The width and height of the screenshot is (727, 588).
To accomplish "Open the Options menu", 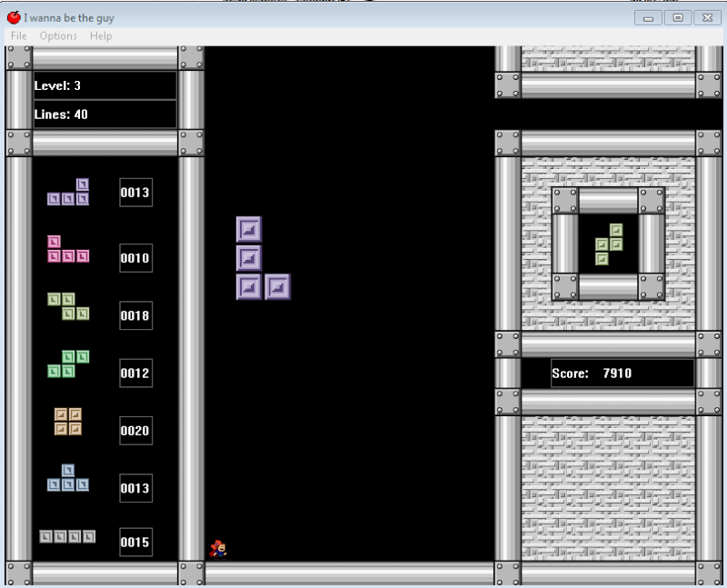I will (58, 36).
